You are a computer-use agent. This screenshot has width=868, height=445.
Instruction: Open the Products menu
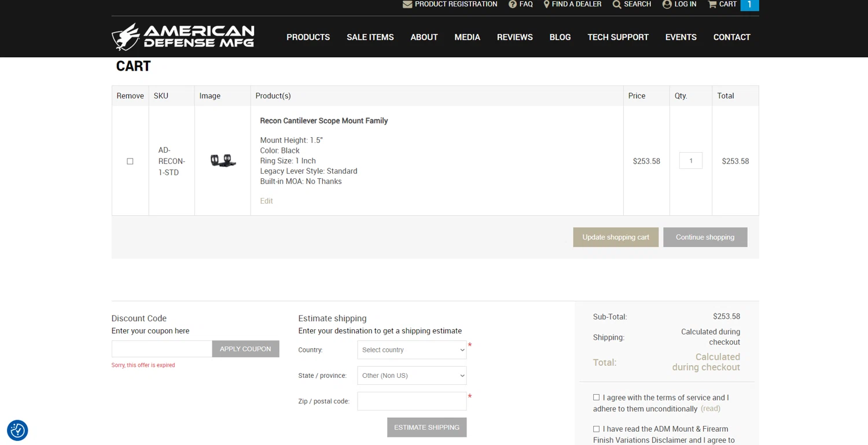[308, 37]
